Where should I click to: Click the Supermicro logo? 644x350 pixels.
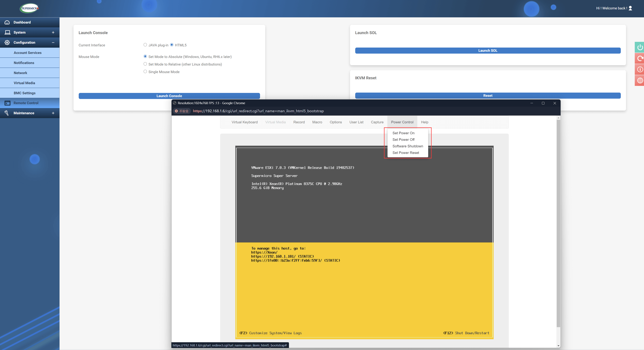[x=29, y=8]
